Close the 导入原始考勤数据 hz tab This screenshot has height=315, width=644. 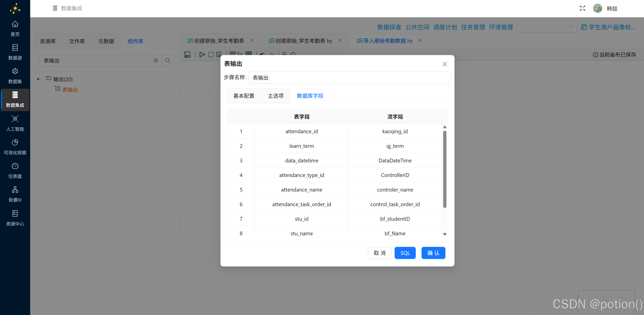pos(420,40)
